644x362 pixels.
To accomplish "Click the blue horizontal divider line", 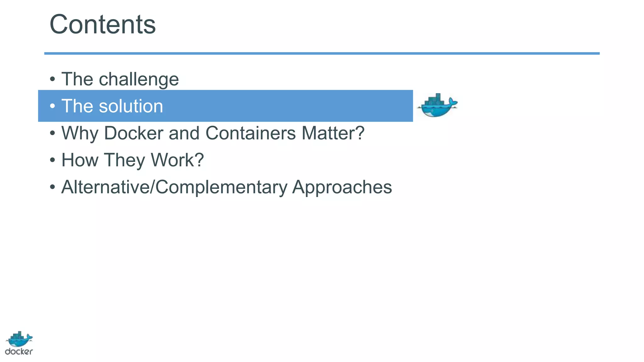I will pos(322,53).
